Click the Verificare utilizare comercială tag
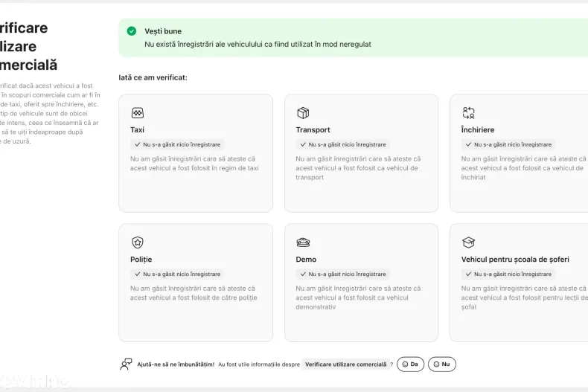The width and height of the screenshot is (588, 392). coord(345,364)
